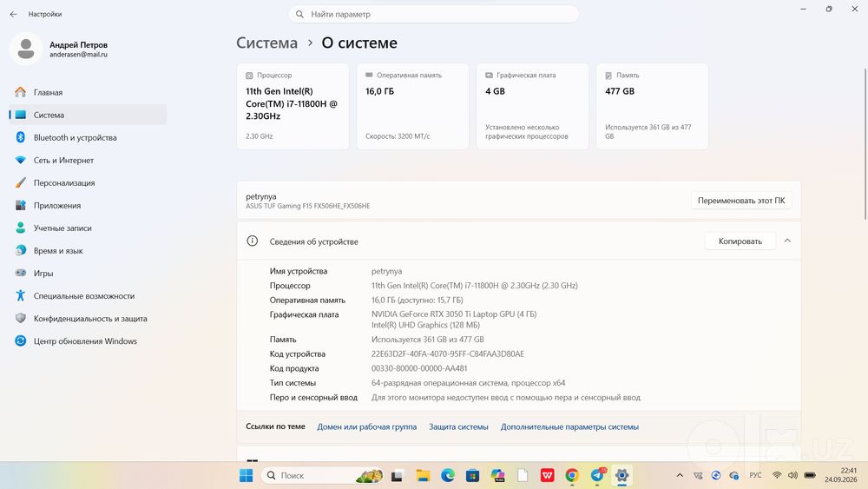The width and height of the screenshot is (868, 489).
Task: Open Защита системы link
Action: pyautogui.click(x=458, y=427)
